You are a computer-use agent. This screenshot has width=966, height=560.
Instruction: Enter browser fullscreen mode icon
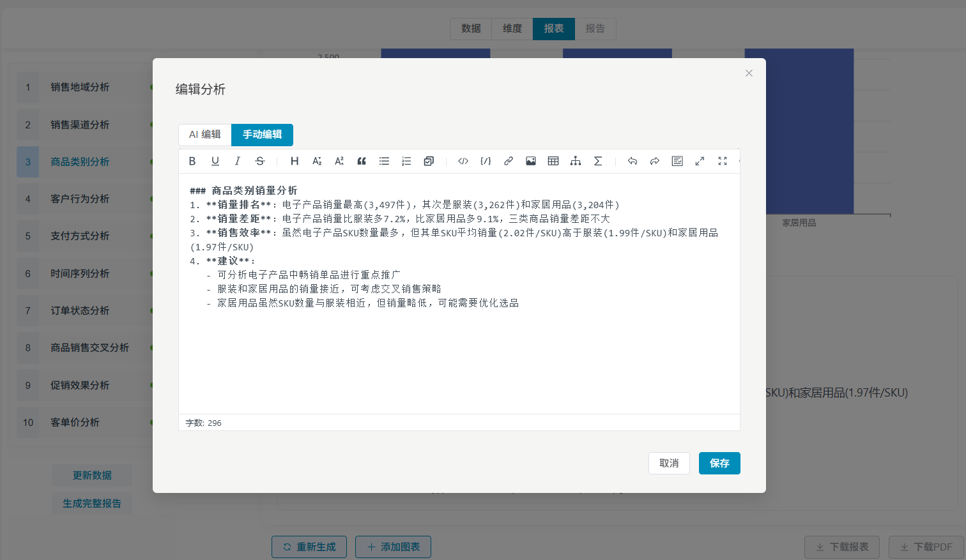(723, 161)
